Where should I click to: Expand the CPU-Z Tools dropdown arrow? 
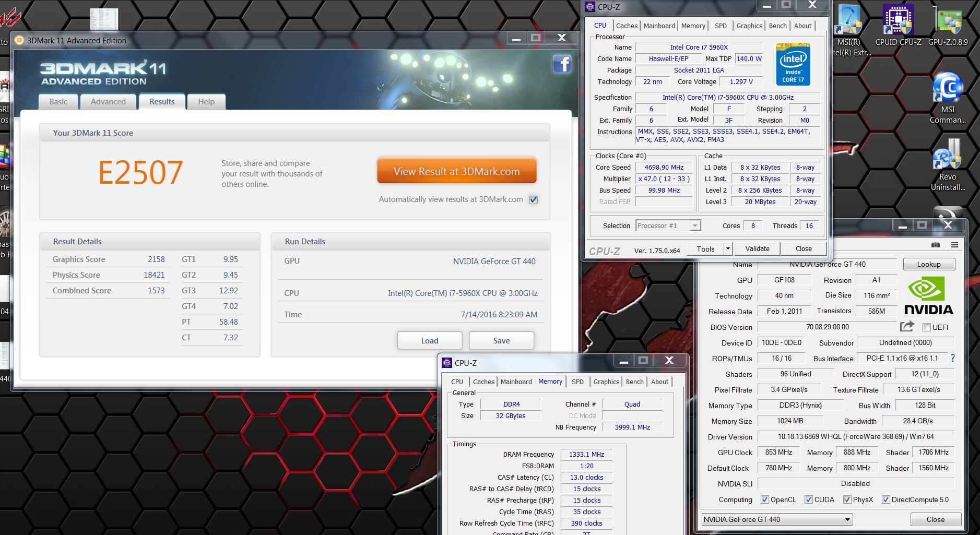728,248
